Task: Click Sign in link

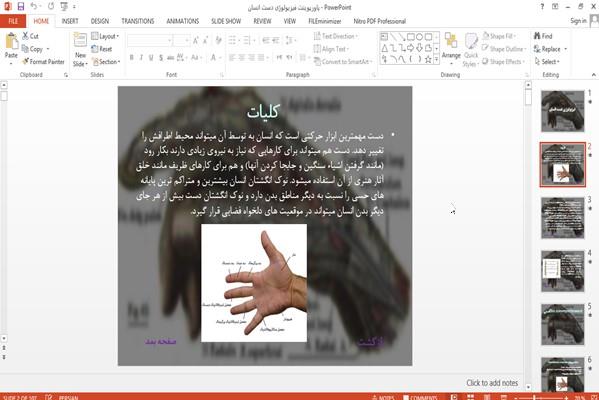Action: click(x=578, y=21)
